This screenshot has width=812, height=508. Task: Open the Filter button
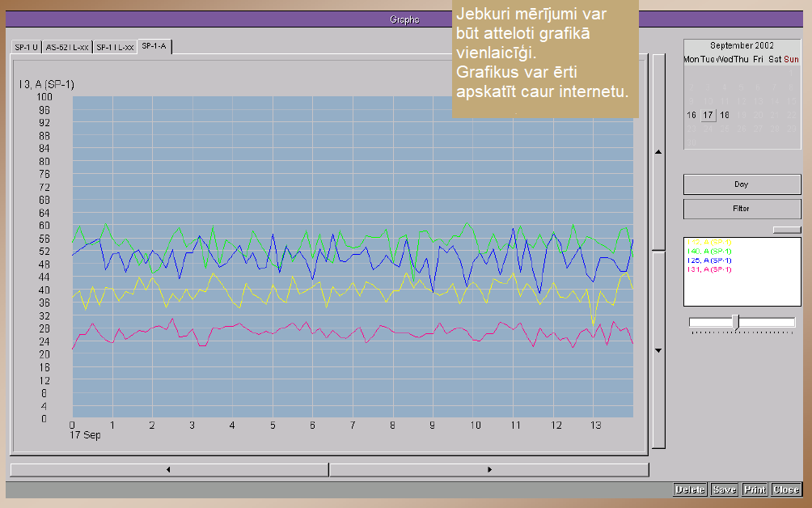click(x=742, y=209)
